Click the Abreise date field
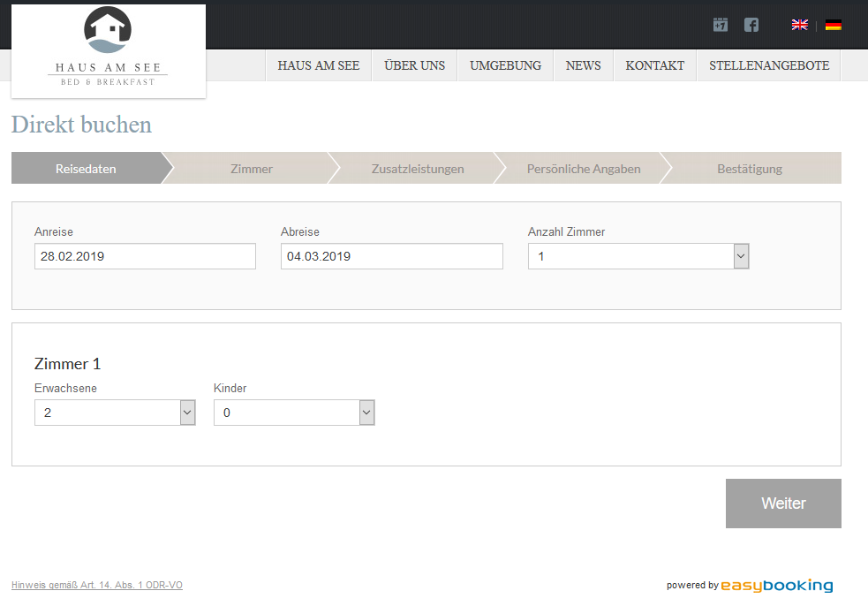The image size is (868, 606). [391, 256]
